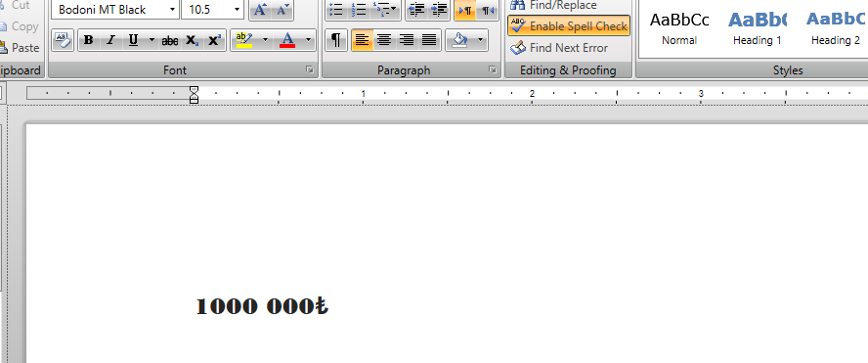Select right-to-left text direction
This screenshot has width=868, height=363.
(x=487, y=10)
